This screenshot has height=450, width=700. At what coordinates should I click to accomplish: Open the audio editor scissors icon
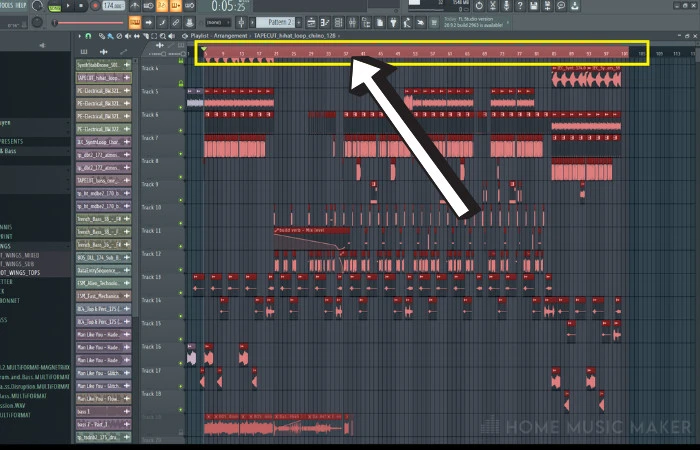[x=492, y=6]
